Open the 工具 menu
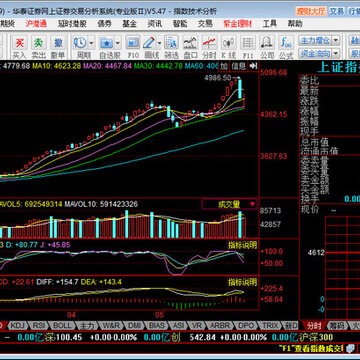The width and height of the screenshot is (360, 360). point(269,24)
